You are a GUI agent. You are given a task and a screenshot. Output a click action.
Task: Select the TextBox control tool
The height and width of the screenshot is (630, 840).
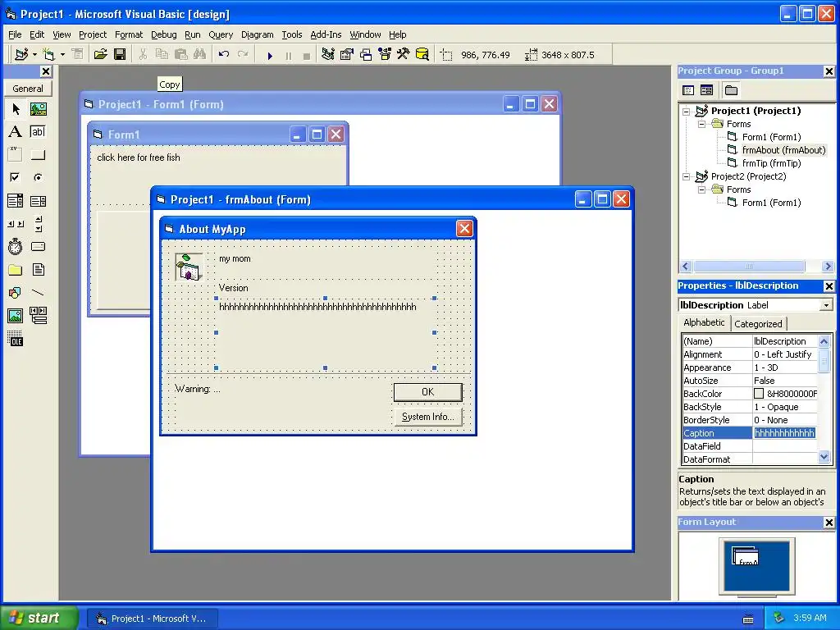pos(38,132)
